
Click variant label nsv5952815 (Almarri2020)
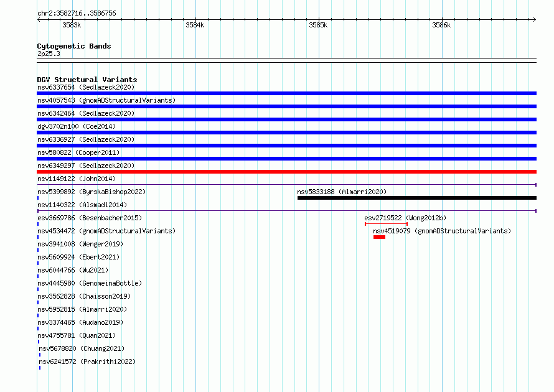click(82, 309)
